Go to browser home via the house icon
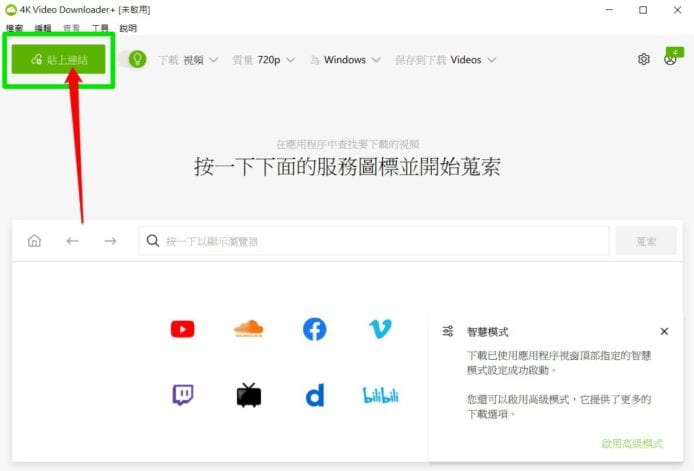 click(34, 241)
